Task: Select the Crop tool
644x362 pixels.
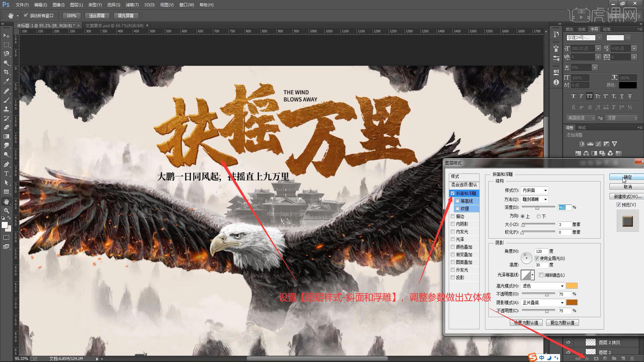Action: [x=6, y=72]
